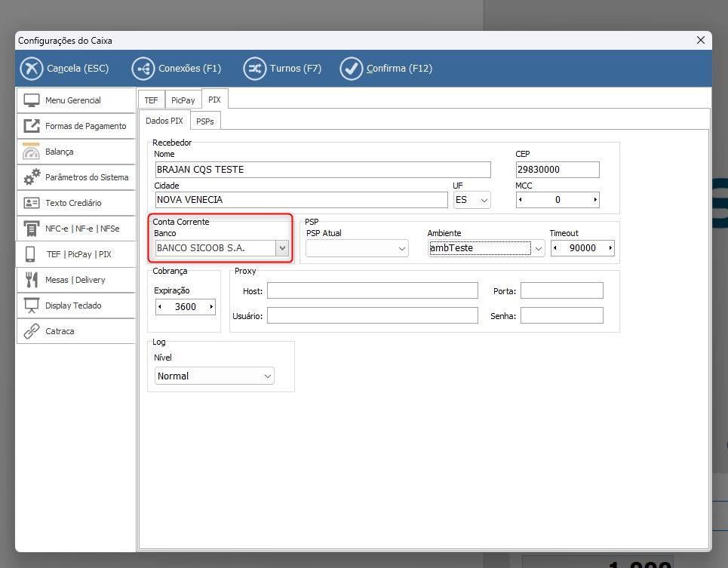Open the Catraca chain link icon
The image size is (728, 568).
32,331
